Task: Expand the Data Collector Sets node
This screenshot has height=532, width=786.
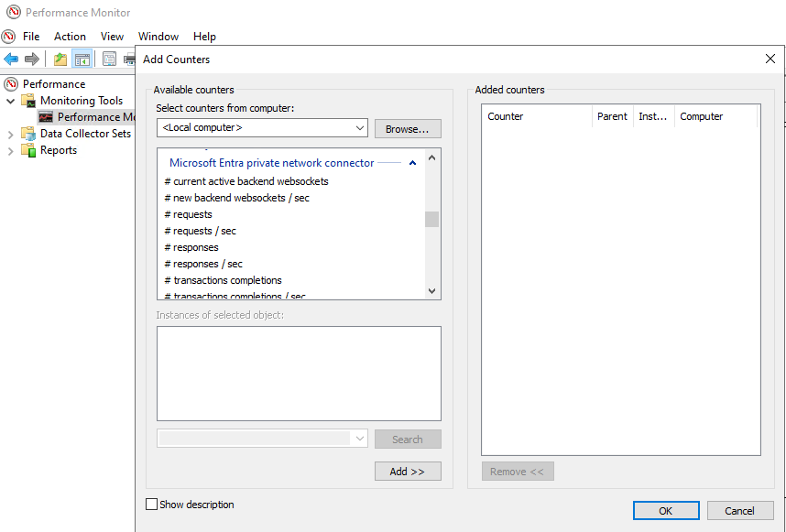Action: tap(10, 134)
